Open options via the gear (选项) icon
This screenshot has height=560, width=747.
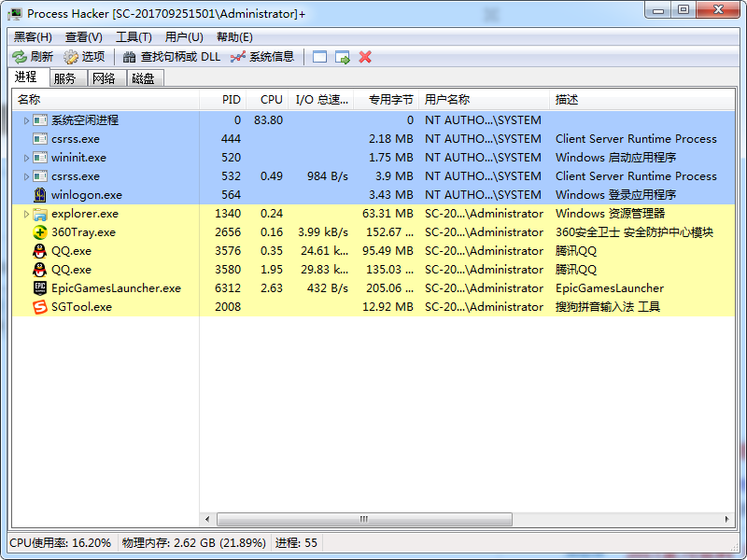pos(71,57)
